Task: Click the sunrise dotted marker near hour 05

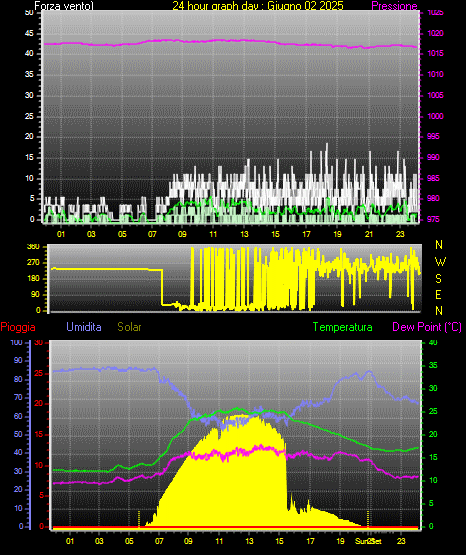Action: pos(139,519)
